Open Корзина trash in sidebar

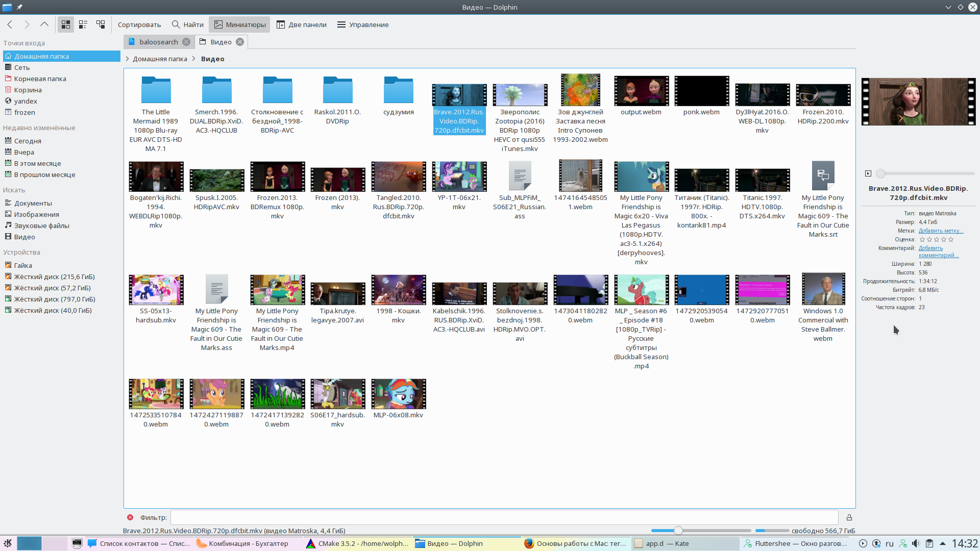pyautogui.click(x=28, y=90)
